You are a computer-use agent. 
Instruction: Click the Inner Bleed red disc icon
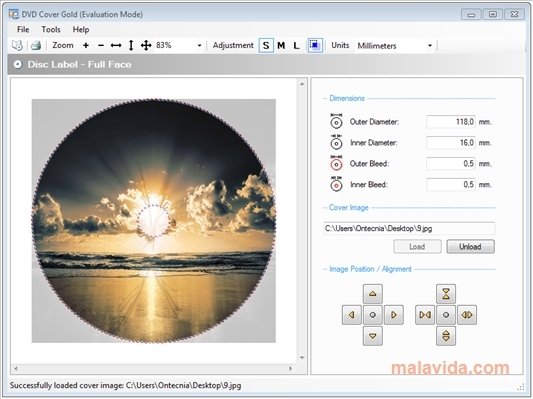[x=336, y=184]
